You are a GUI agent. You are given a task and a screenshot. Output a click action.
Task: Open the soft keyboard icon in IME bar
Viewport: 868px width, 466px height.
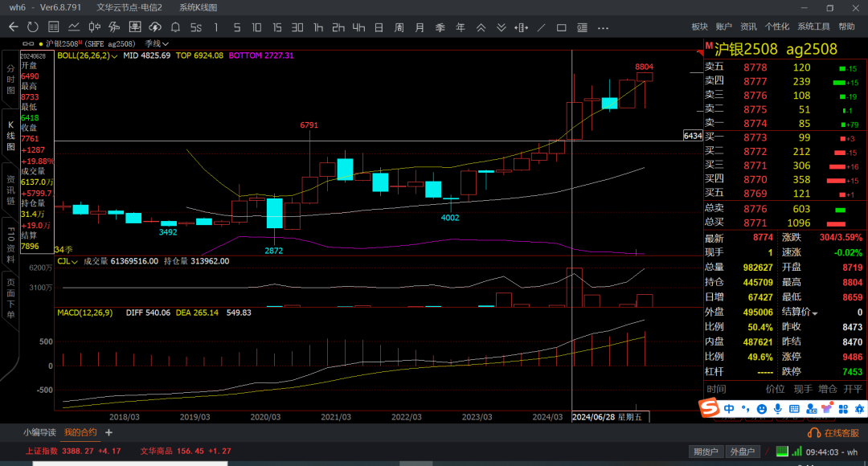[x=794, y=409]
